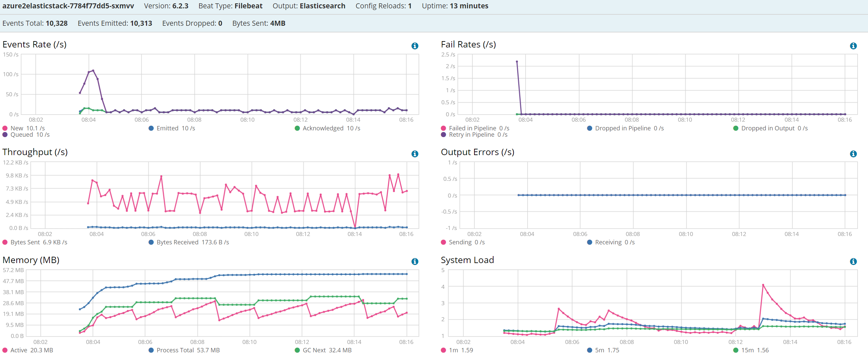Show info for the Memory (MB) chart
The height and width of the screenshot is (359, 868).
(x=415, y=261)
